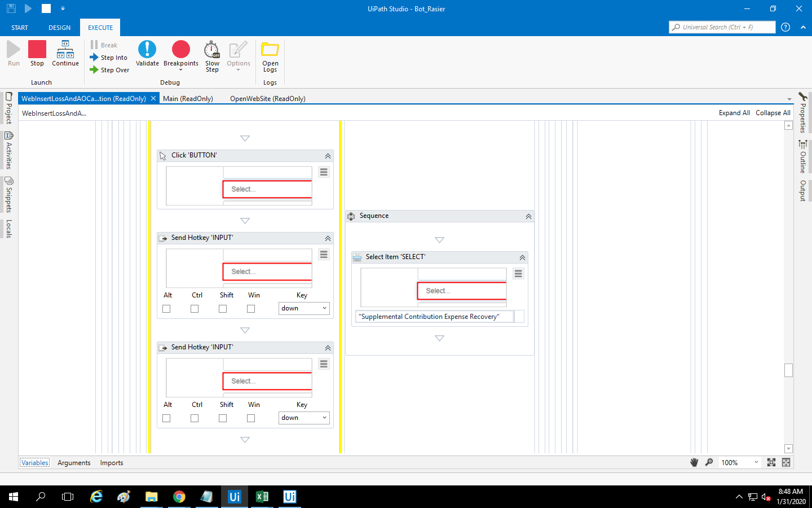Click the quick access play icon
This screenshot has height=508, width=812.
[28, 8]
